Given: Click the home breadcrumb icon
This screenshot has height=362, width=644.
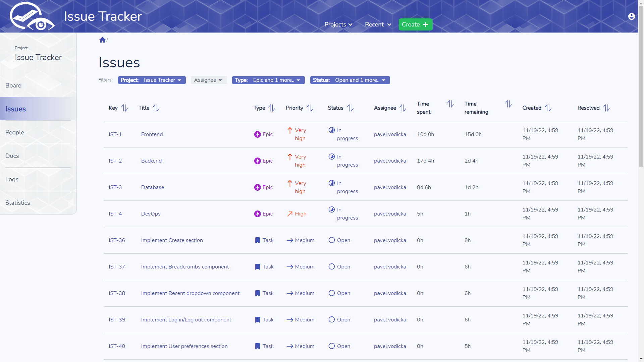Looking at the screenshot, I should (x=102, y=40).
